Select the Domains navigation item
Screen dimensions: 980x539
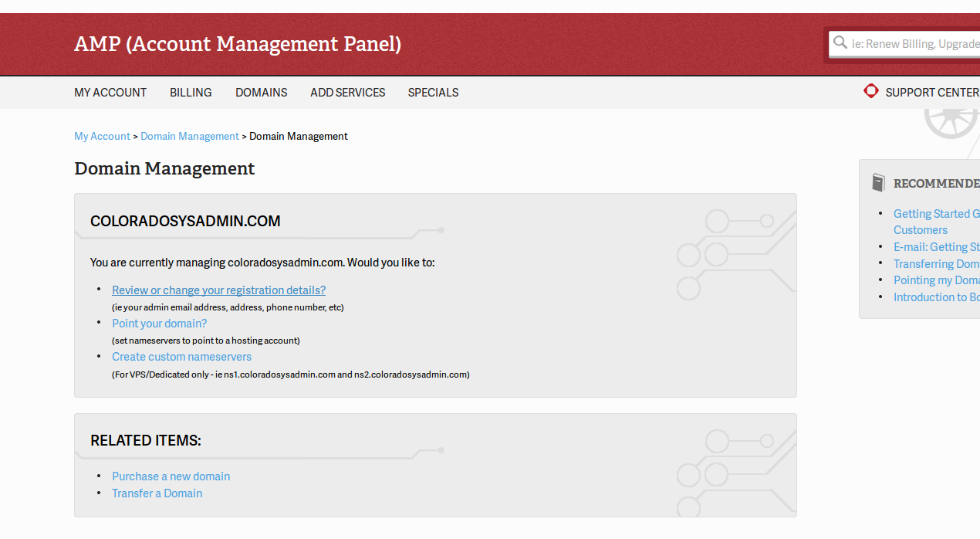coord(261,93)
